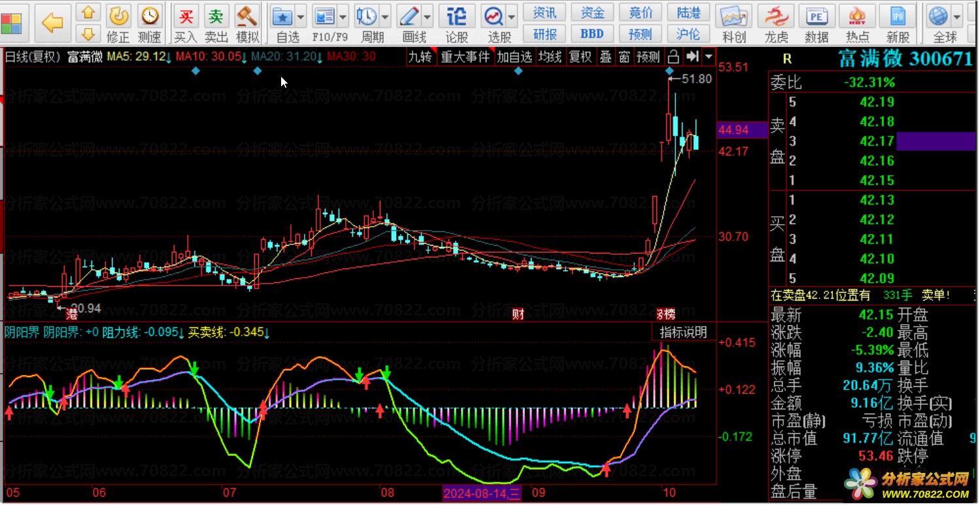Toggle the 九转 indicator tab

[x=420, y=57]
